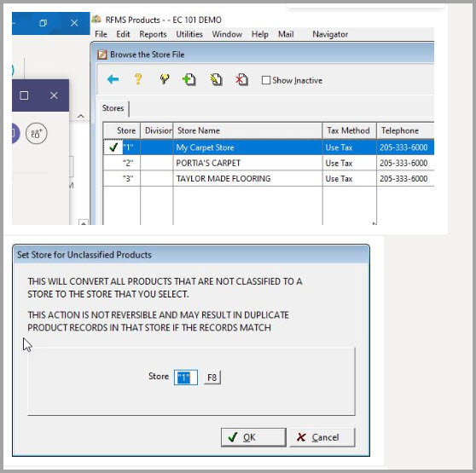Collapse panel with up chevron
Image resolution: width=476 pixels, height=473 pixels.
click(x=81, y=116)
